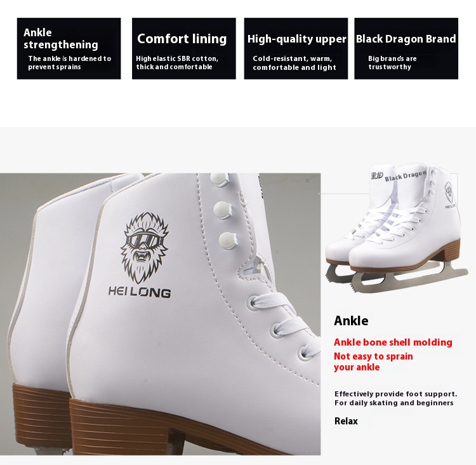
Task: Click the Relax label
Action: [x=346, y=421]
